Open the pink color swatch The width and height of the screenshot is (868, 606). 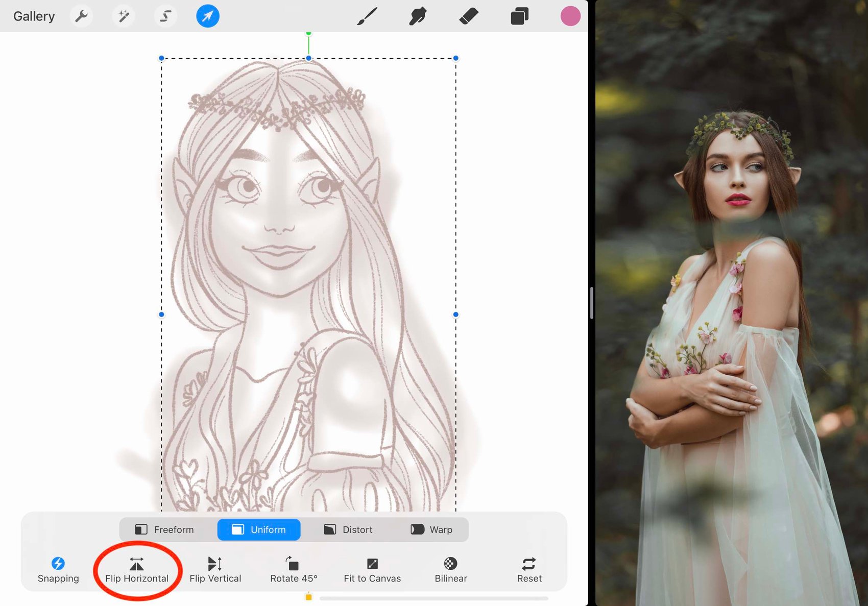click(570, 16)
